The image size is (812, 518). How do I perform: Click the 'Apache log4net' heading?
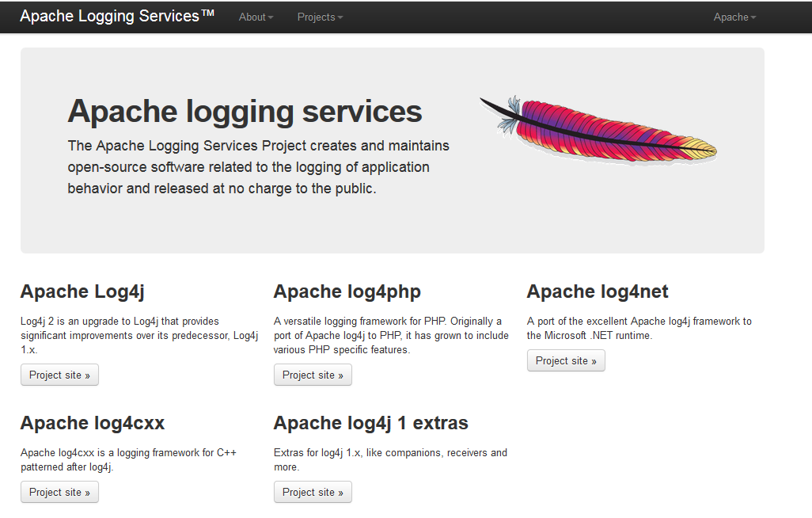(598, 292)
